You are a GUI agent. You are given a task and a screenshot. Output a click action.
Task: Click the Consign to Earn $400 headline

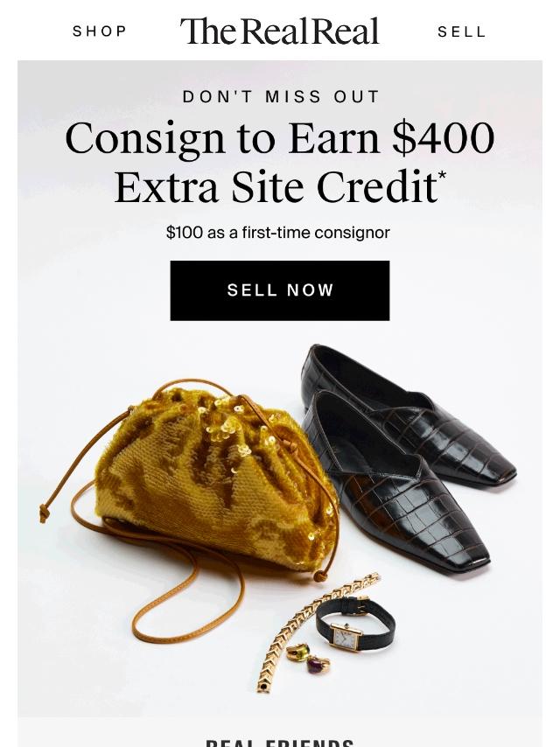pos(280,162)
